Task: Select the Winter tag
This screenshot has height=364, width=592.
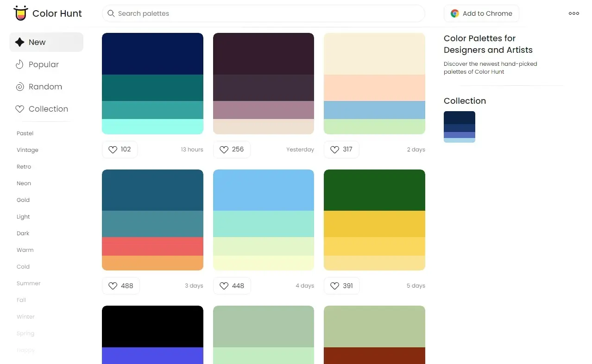Action: pos(25,317)
